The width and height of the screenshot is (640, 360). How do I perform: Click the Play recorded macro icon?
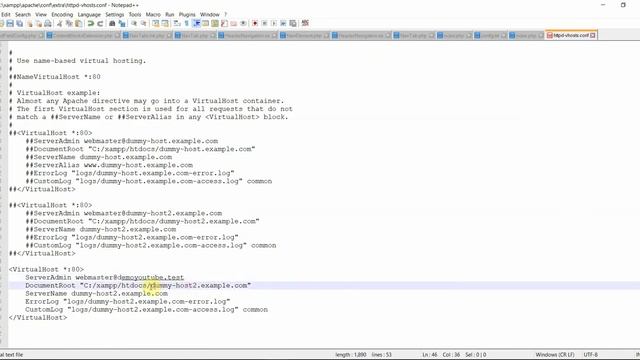(x=274, y=23)
